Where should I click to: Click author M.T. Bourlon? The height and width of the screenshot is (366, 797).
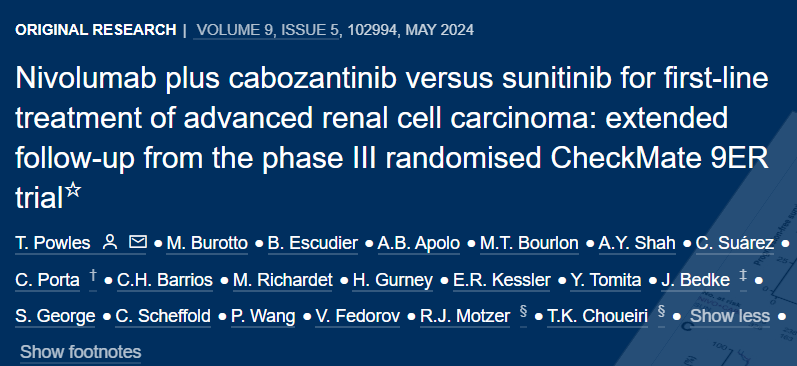coord(529,243)
